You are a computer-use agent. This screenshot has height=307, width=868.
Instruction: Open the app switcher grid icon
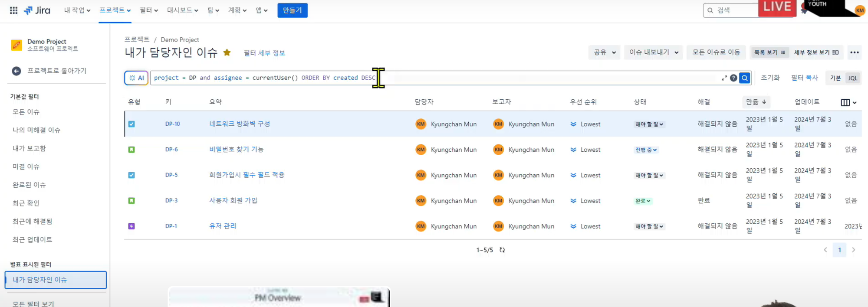click(13, 10)
